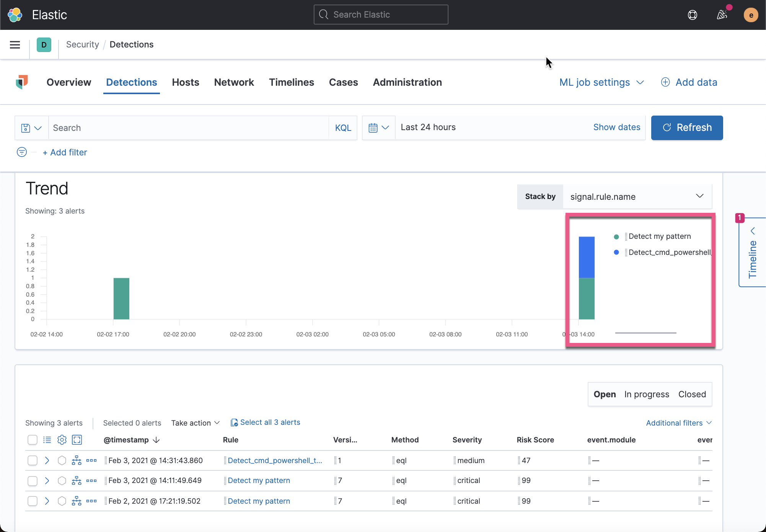Open the analyzer view for the first alert
The width and height of the screenshot is (766, 532).
pos(76,460)
